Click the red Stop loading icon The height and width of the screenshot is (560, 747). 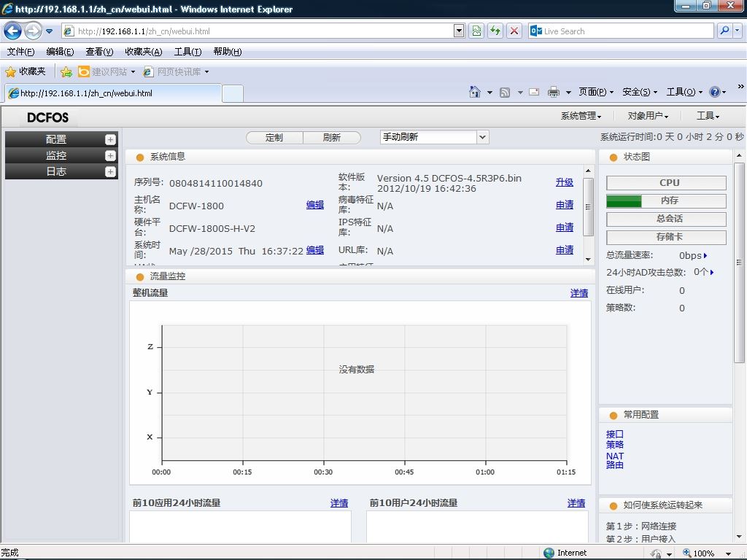pyautogui.click(x=514, y=31)
